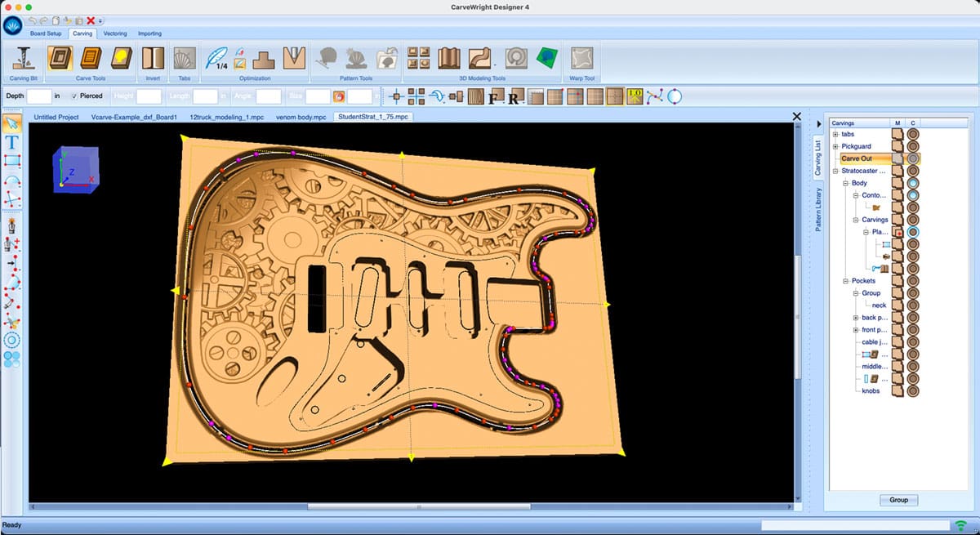Open the Pattern Library side tab
The height and width of the screenshot is (535, 980).
click(x=818, y=210)
